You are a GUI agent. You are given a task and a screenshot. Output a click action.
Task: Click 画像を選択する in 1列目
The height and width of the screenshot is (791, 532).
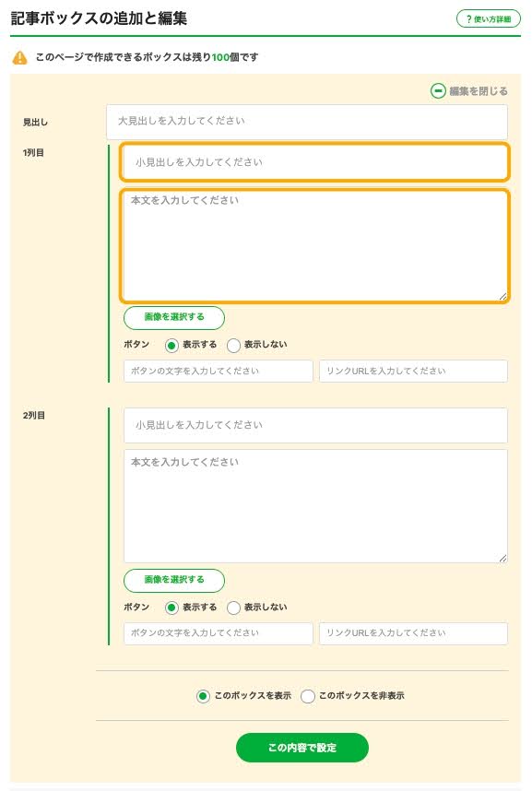pos(174,317)
